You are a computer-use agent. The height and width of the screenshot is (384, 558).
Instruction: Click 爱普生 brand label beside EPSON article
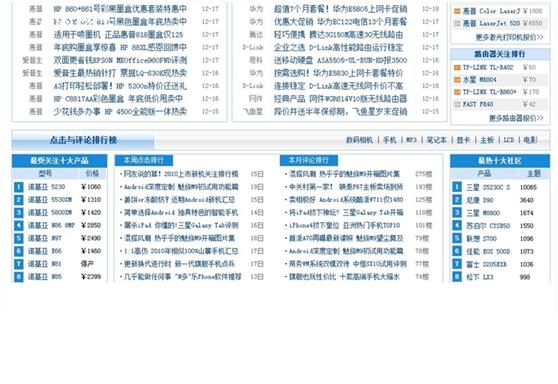pos(32,60)
